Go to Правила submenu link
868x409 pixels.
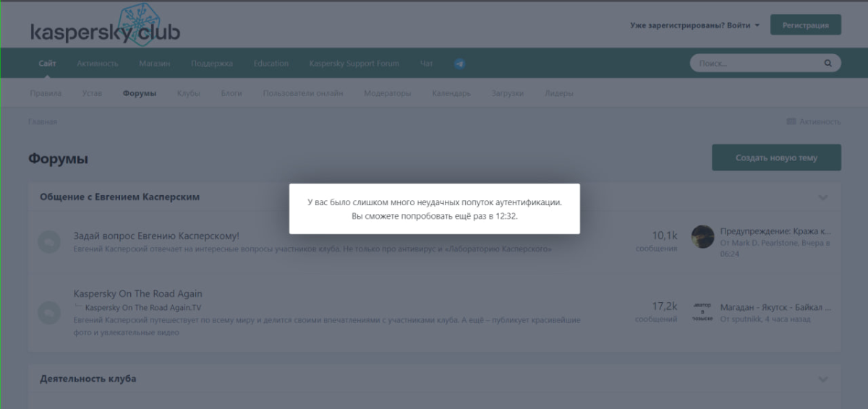click(46, 93)
